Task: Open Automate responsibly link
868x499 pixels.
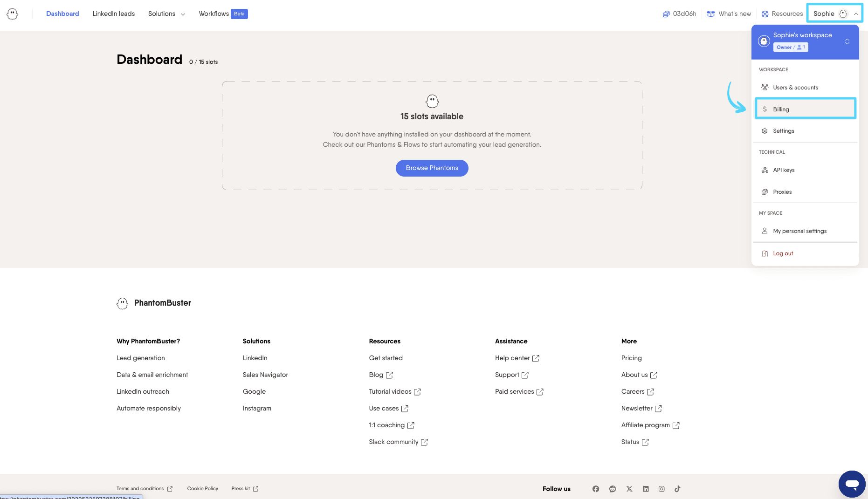Action: click(x=148, y=408)
